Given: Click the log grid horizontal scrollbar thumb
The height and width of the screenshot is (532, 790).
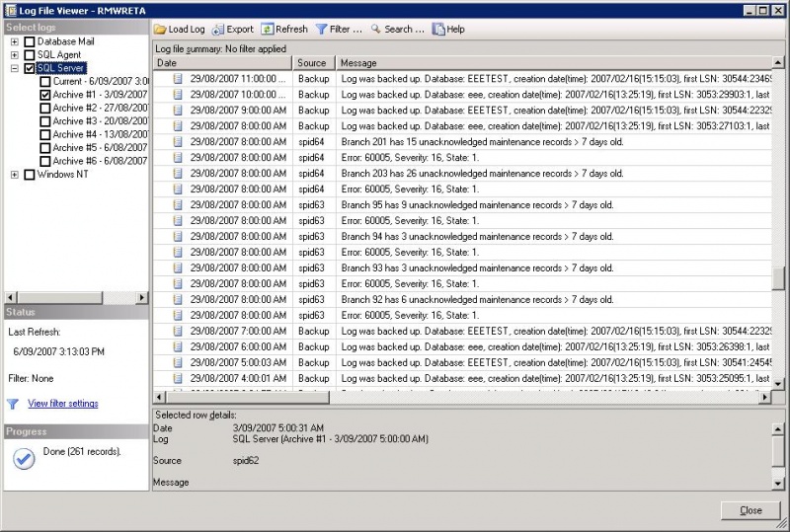Looking at the screenshot, I should coord(248,398).
